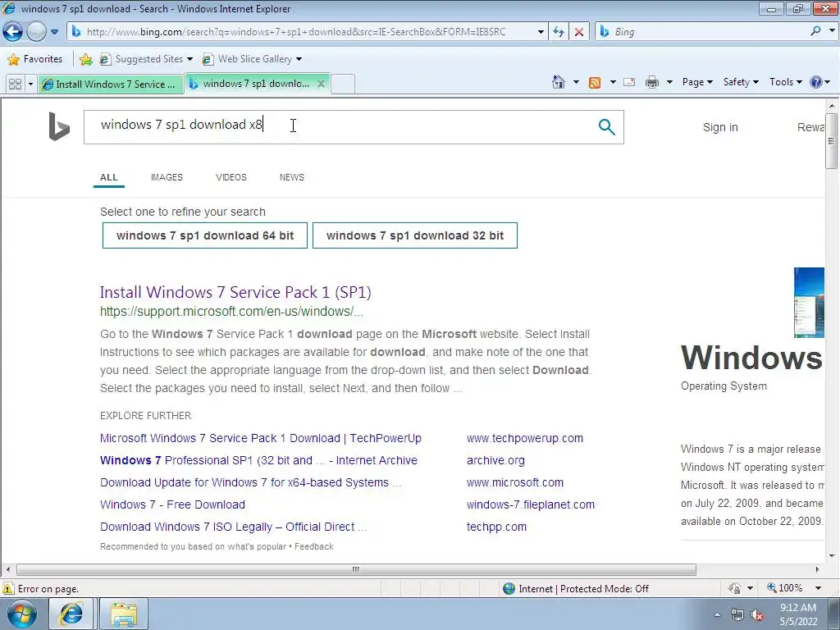
Task: Click the Quick Tabs grid icon
Action: pos(15,84)
